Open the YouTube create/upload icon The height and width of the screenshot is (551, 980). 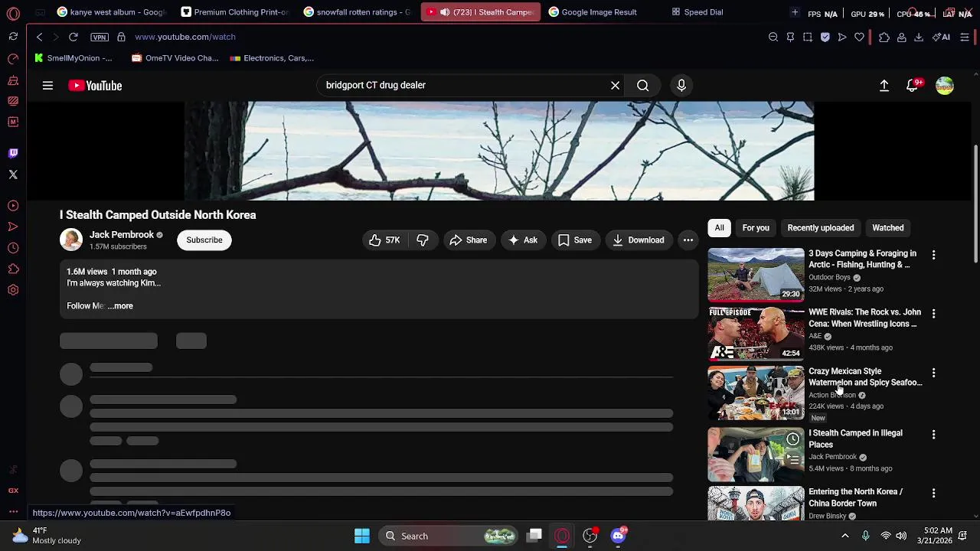tap(884, 86)
